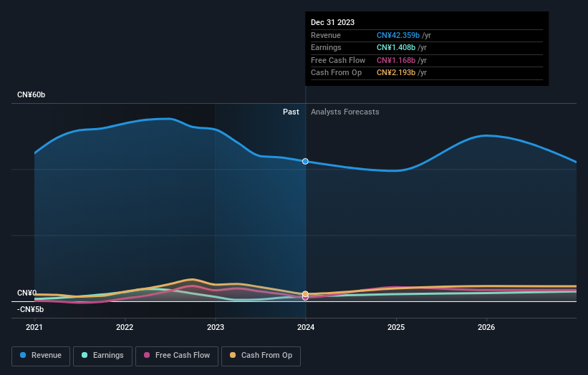Click the 2022 x-axis label
The height and width of the screenshot is (375, 588).
(x=125, y=328)
